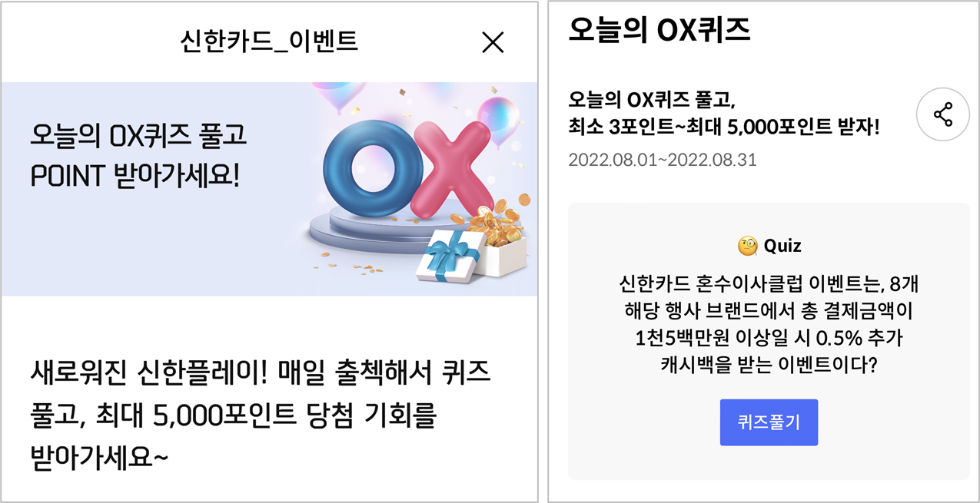The image size is (980, 503).
Task: Open the OX quiz banner image
Action: pos(269,189)
